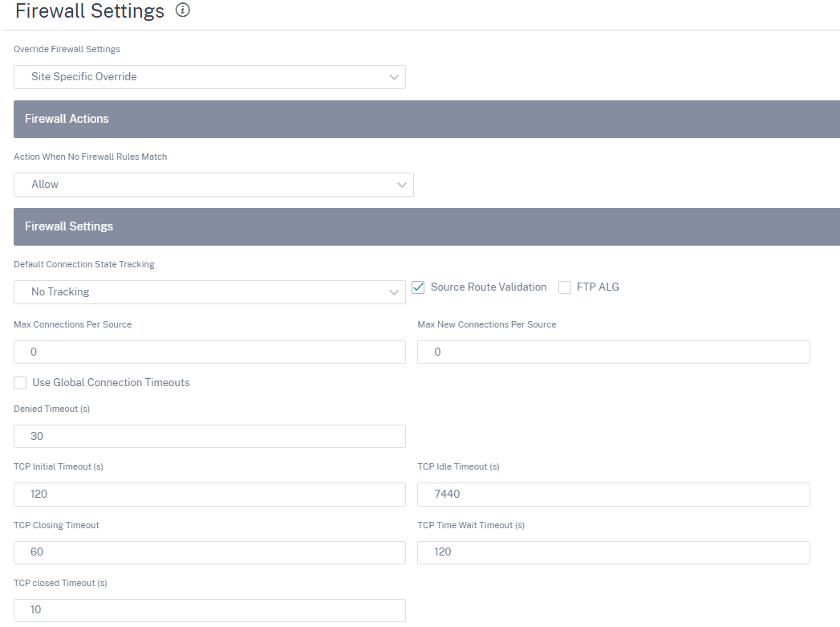Uncheck the Source Route Validation checkbox
This screenshot has height=627, width=840.
tap(418, 287)
